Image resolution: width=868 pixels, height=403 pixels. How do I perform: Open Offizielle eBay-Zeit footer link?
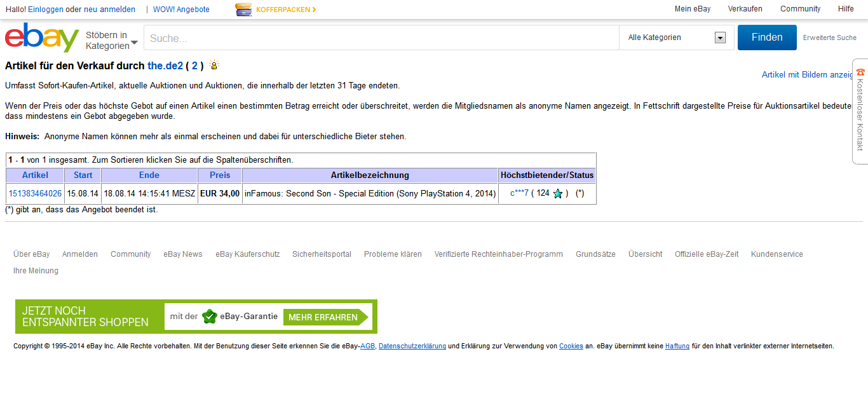tap(707, 254)
